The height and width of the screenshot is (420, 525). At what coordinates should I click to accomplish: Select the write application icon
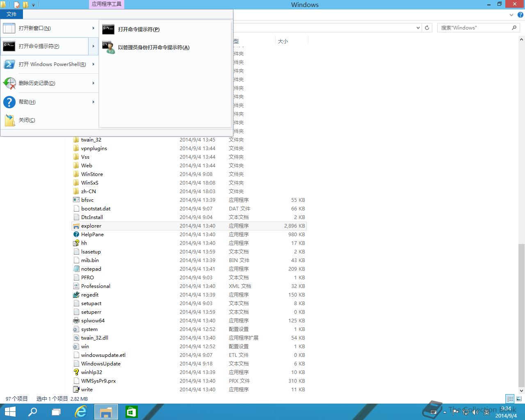click(76, 390)
